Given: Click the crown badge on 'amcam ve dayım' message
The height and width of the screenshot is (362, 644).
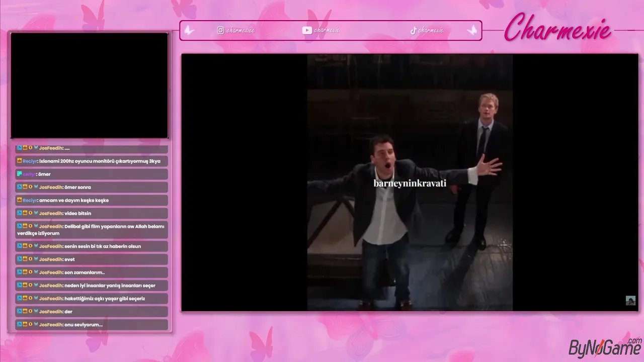Looking at the screenshot, I should [19, 200].
